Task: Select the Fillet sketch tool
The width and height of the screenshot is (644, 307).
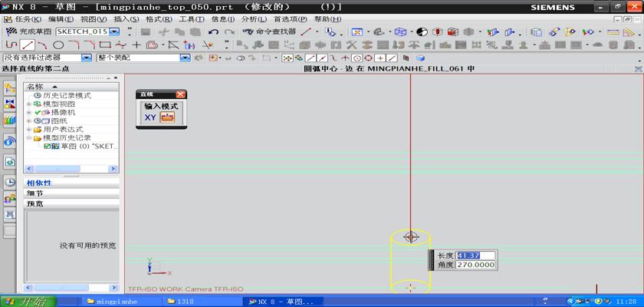Action: [74, 45]
